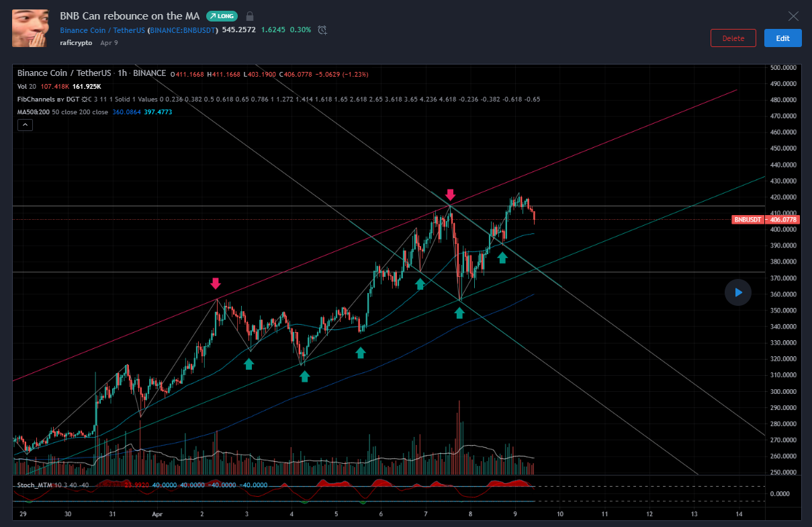
Task: Close the idea panel with X
Action: pyautogui.click(x=793, y=16)
